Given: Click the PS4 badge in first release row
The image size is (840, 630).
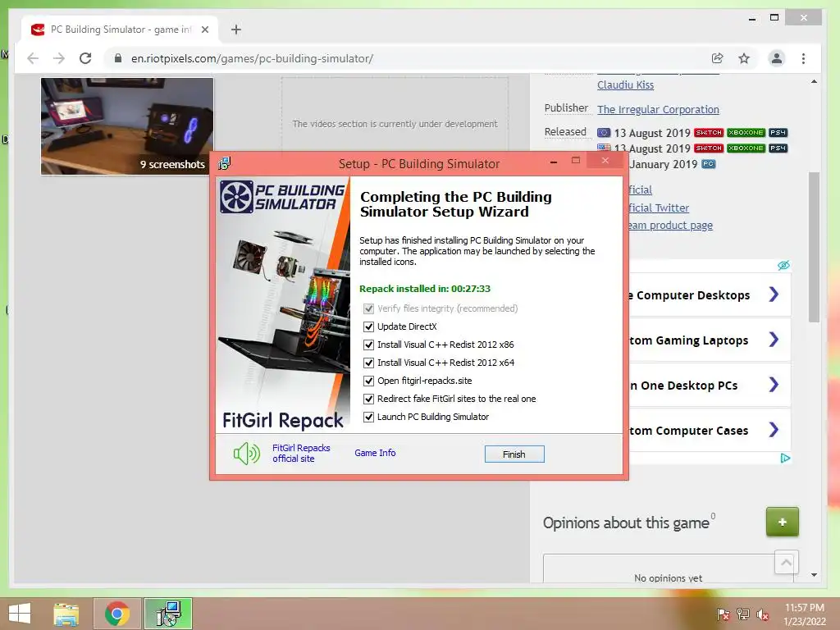Looking at the screenshot, I should [x=778, y=132].
